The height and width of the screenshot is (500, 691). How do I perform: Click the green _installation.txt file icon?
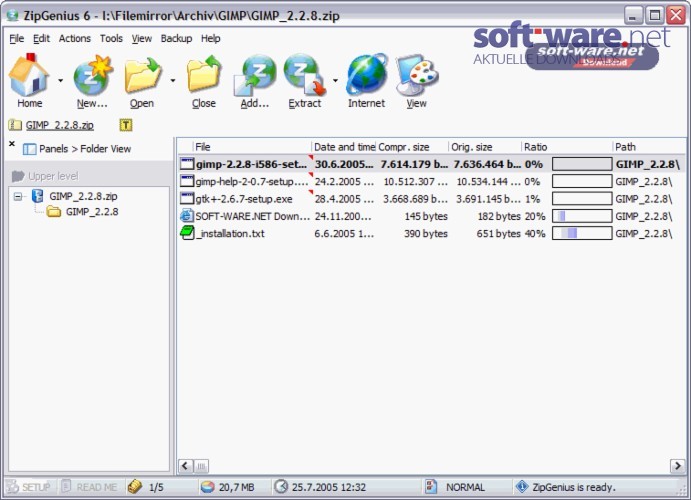coord(187,233)
